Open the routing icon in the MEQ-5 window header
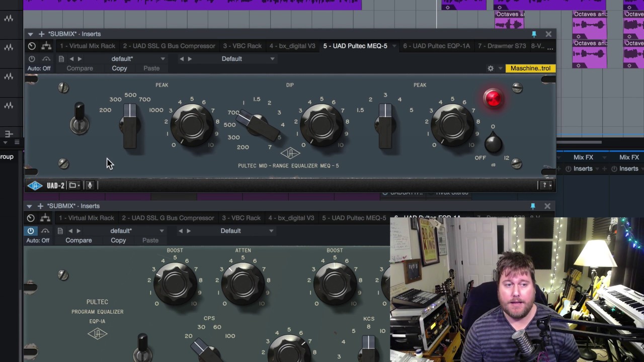Viewport: 644px width, 362px height. pos(47,46)
